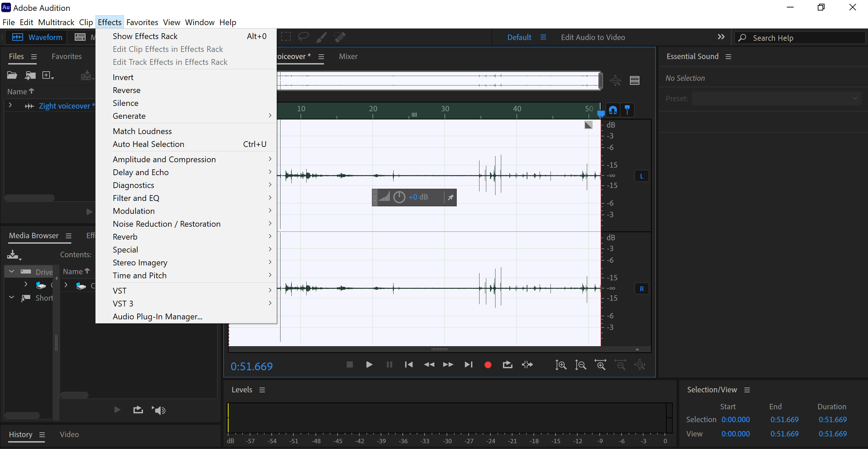This screenshot has width=868, height=449.
Task: Click the Fast Forward button
Action: (x=448, y=364)
